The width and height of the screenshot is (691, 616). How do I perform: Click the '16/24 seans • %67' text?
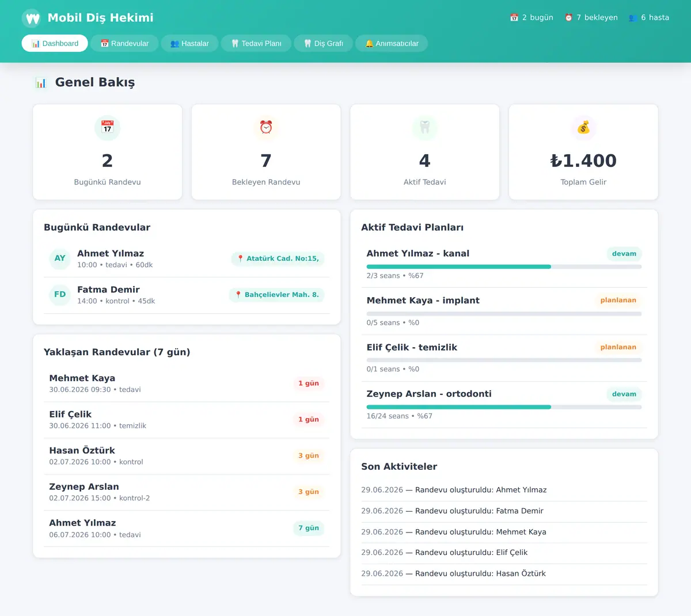(x=400, y=416)
